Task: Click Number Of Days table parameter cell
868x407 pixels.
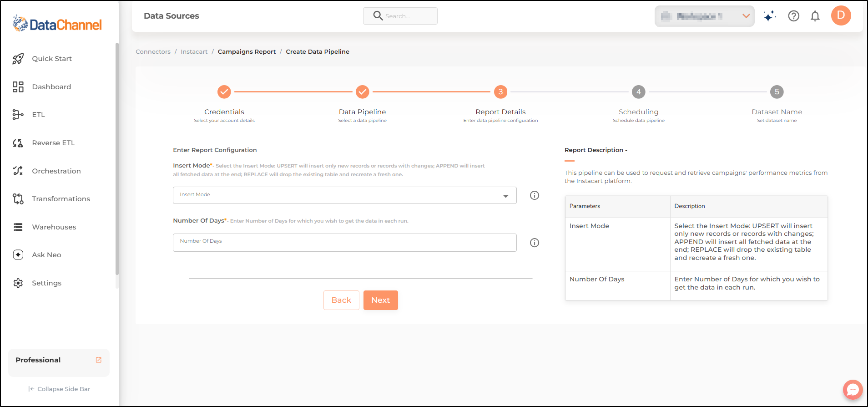Action: [x=618, y=286]
